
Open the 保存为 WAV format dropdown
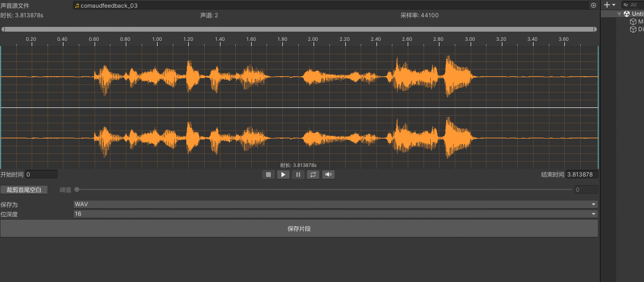pos(335,204)
